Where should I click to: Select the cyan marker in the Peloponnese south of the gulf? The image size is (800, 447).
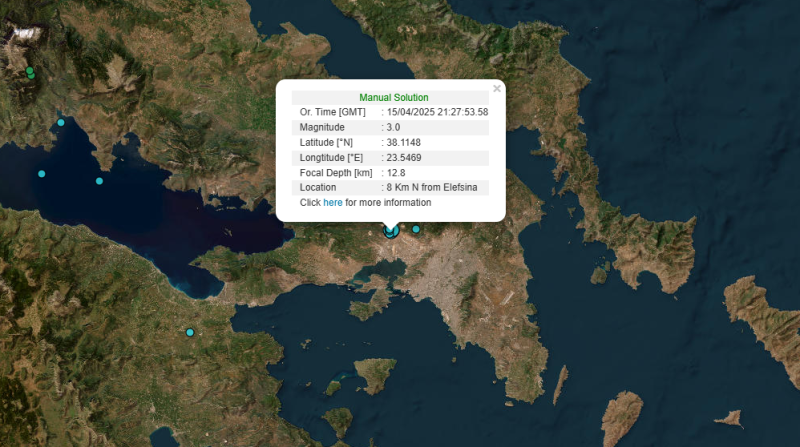[189, 332]
